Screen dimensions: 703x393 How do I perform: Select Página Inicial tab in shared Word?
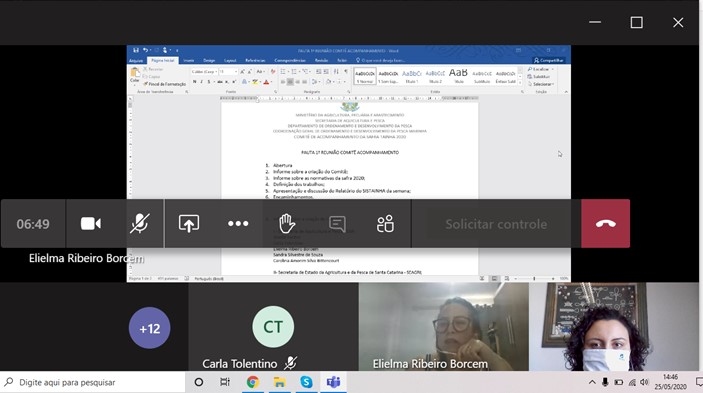(x=163, y=60)
